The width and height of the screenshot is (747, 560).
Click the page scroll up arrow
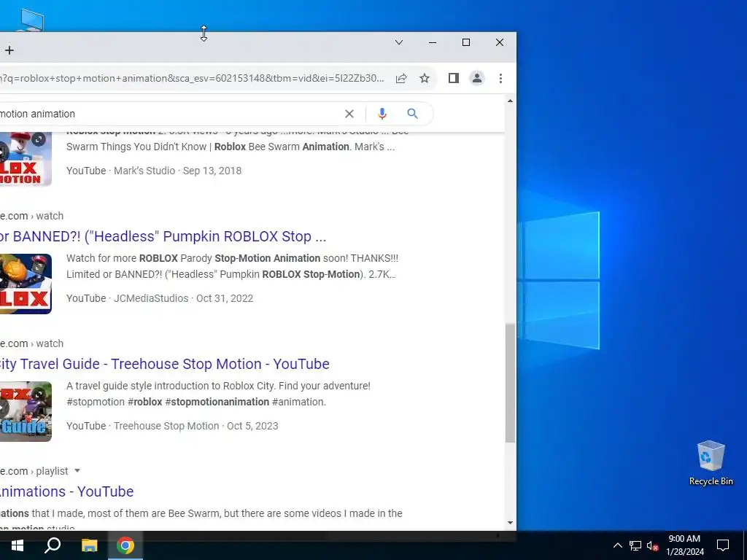click(x=510, y=101)
